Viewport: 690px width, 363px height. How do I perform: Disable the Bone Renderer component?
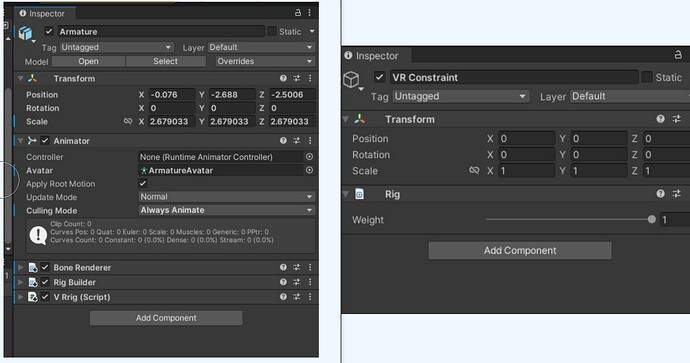click(x=45, y=267)
